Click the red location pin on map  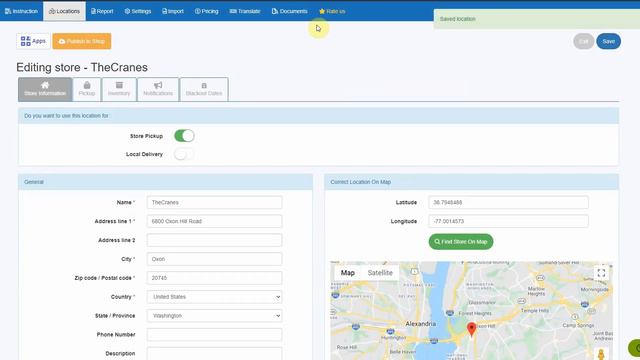471,329
